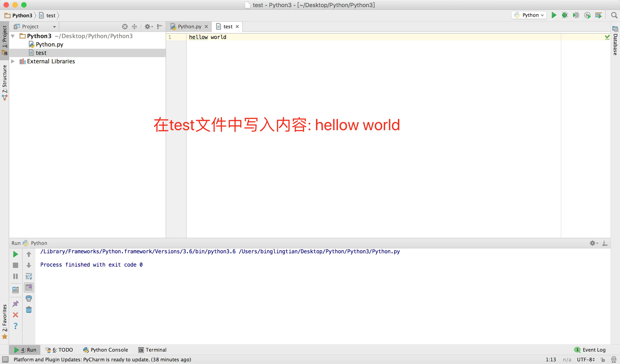Expand the External Libraries node
The image size is (620, 364).
[x=13, y=61]
